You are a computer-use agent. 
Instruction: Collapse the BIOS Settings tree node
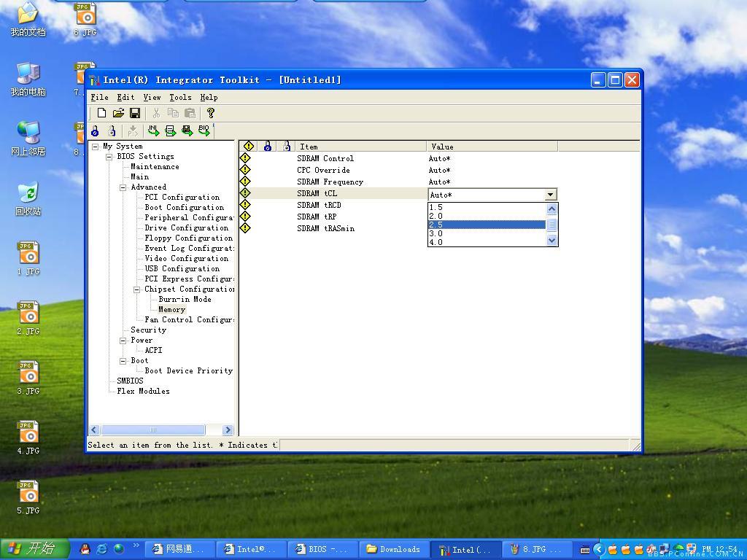click(x=109, y=156)
